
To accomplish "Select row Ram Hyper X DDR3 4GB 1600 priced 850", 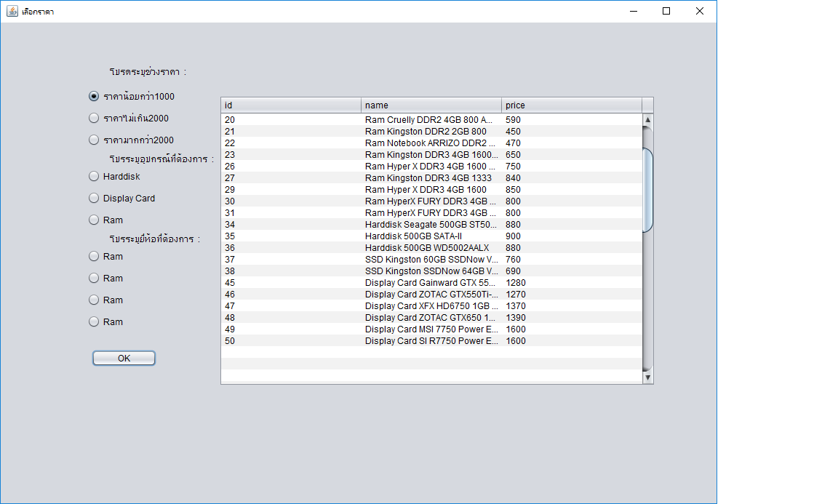I will pyautogui.click(x=431, y=190).
